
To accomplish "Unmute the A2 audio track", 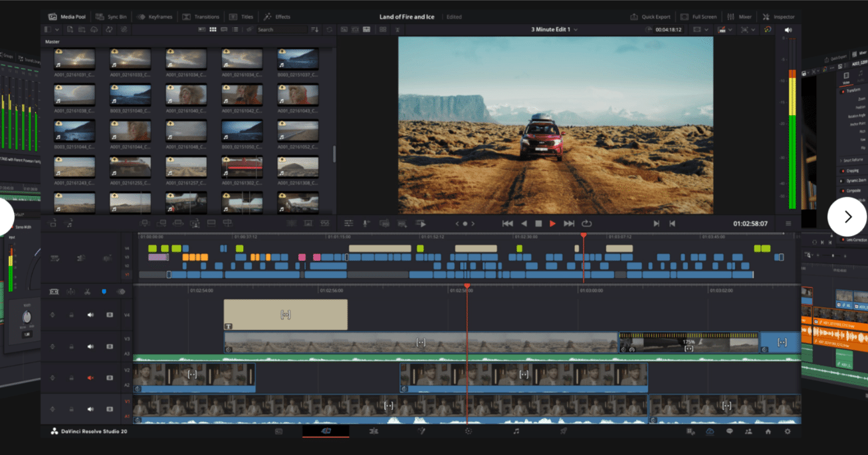I will 91,377.
